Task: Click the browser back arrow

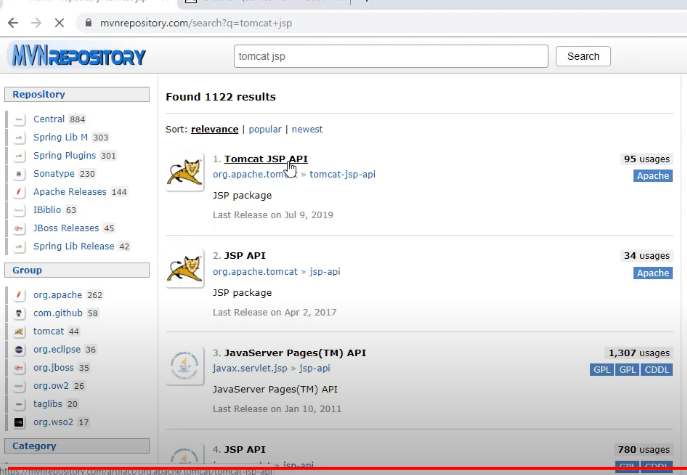Action: (13, 23)
